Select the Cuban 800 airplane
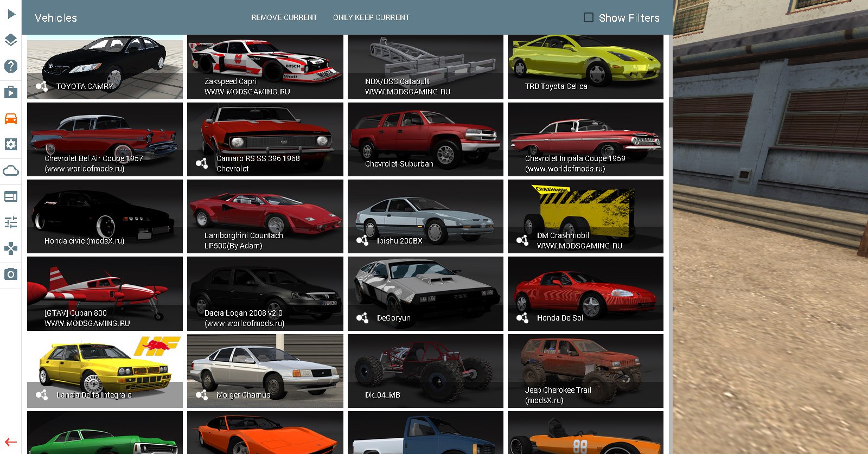This screenshot has width=868, height=454. tap(105, 294)
